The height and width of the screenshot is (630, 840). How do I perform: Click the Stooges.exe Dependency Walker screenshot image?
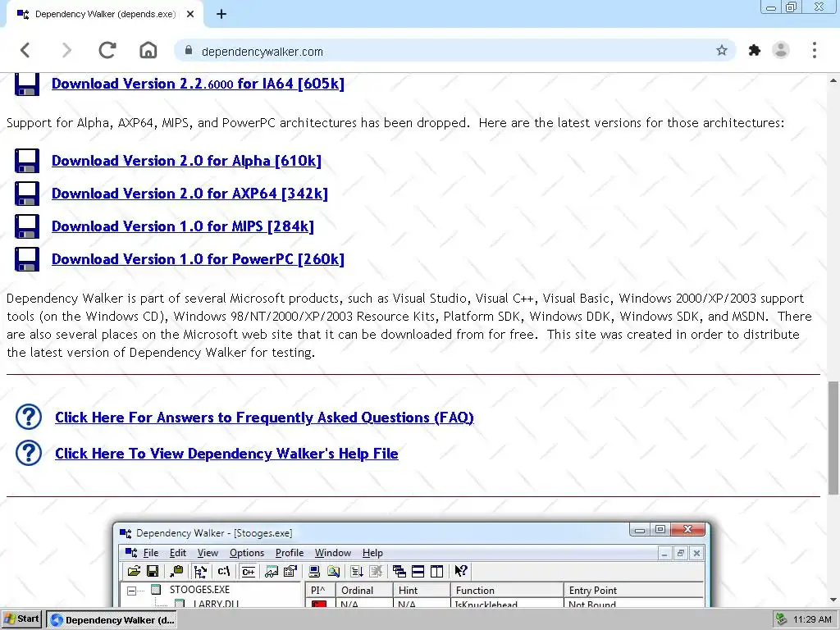coord(412,564)
